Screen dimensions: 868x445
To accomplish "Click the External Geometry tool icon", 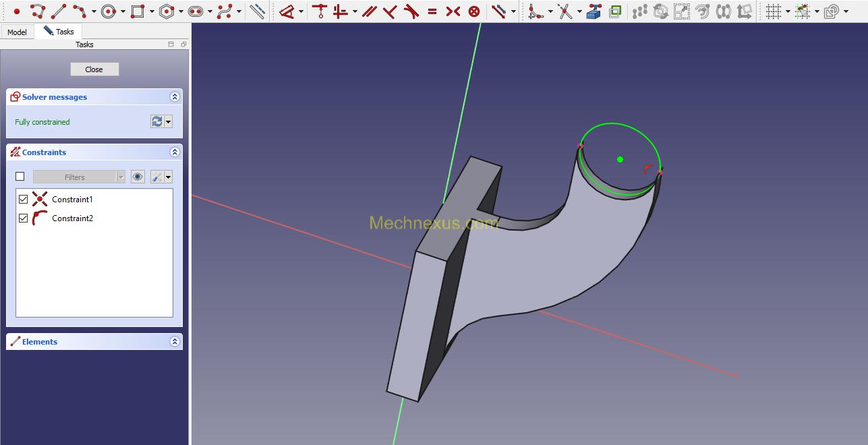I will [594, 11].
